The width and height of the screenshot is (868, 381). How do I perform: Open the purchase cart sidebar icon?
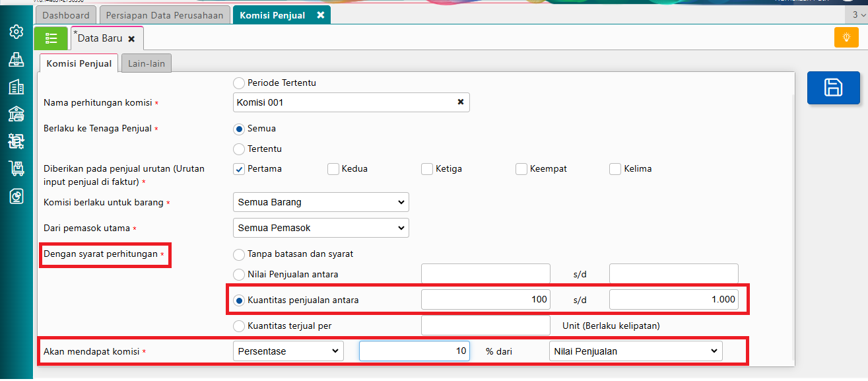pyautogui.click(x=16, y=168)
